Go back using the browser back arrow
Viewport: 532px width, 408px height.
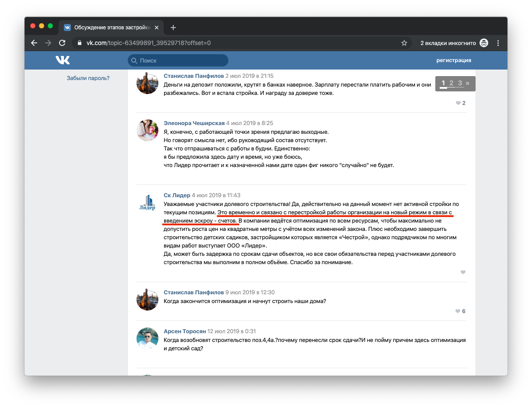[x=34, y=43]
